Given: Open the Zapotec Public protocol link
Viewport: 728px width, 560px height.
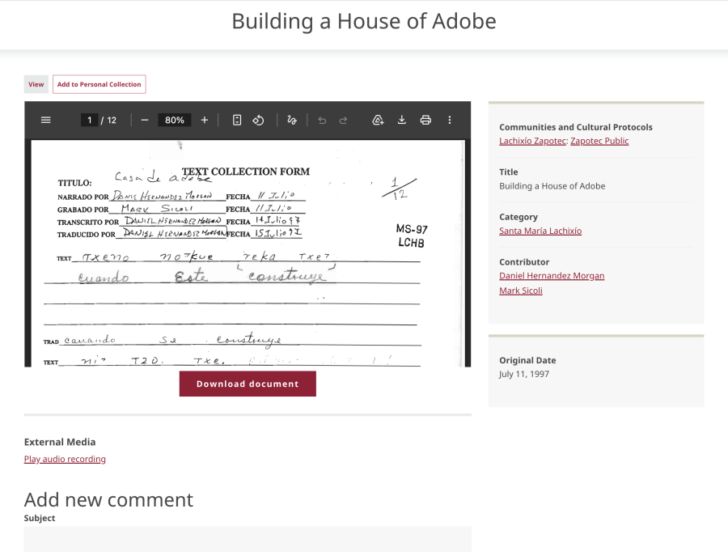Looking at the screenshot, I should [599, 141].
